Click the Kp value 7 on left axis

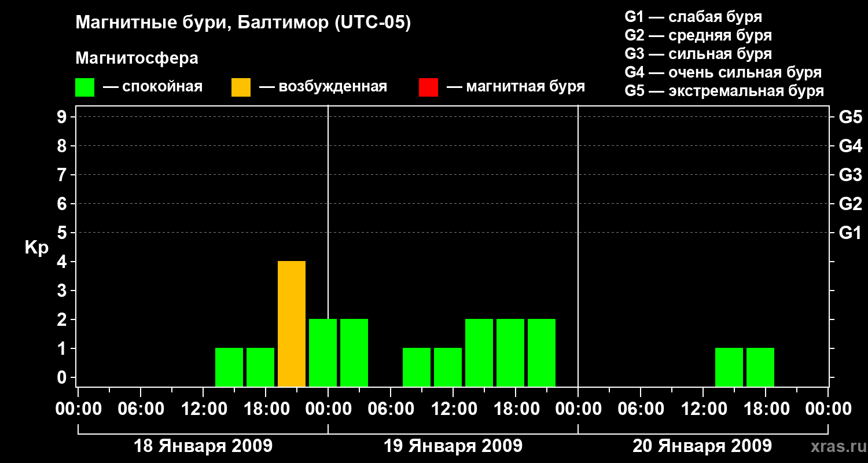pyautogui.click(x=63, y=175)
